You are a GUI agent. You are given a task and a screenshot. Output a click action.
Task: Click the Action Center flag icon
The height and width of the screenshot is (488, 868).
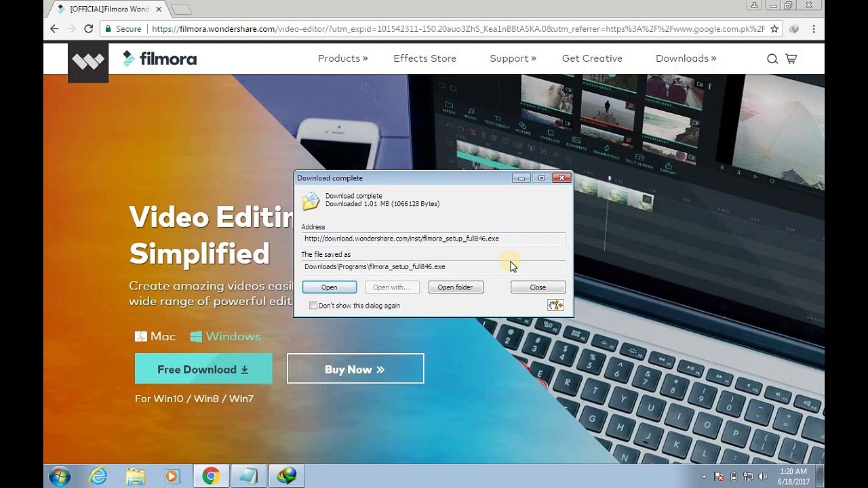tap(719, 476)
